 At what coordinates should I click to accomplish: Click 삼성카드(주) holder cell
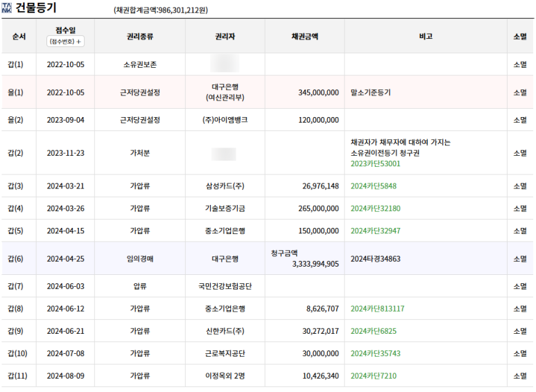[x=225, y=186]
